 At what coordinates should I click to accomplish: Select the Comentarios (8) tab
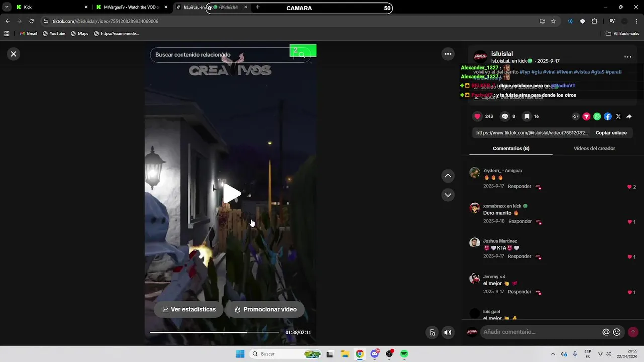[511, 148]
